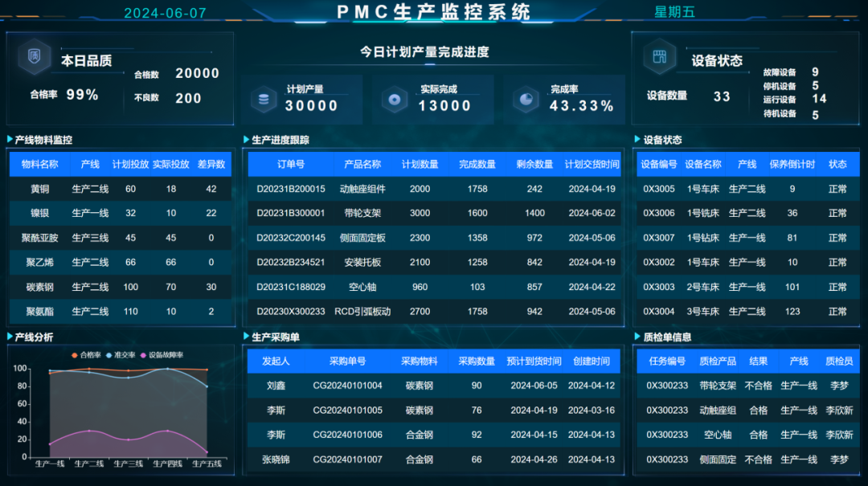Expand the 生产进度跟踪 section arrow
The height and width of the screenshot is (486, 868).
tap(247, 140)
